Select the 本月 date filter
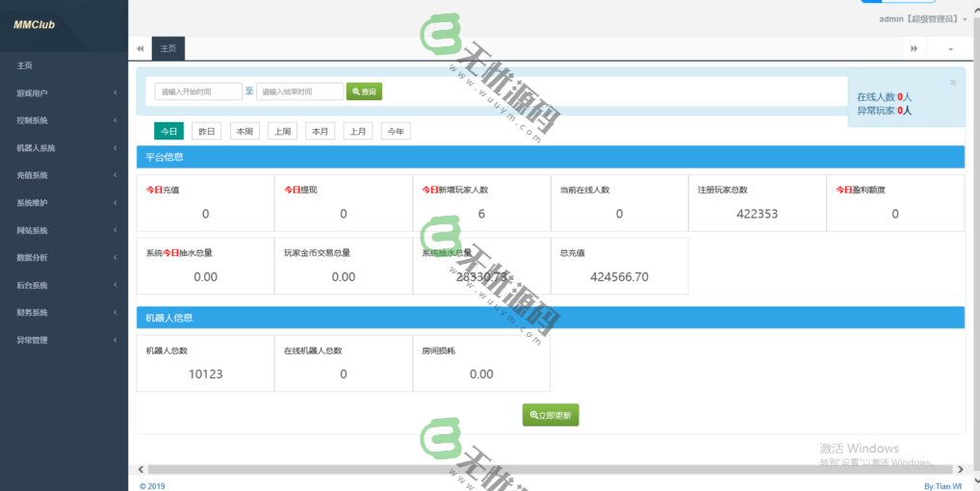980x491 pixels. coord(320,131)
